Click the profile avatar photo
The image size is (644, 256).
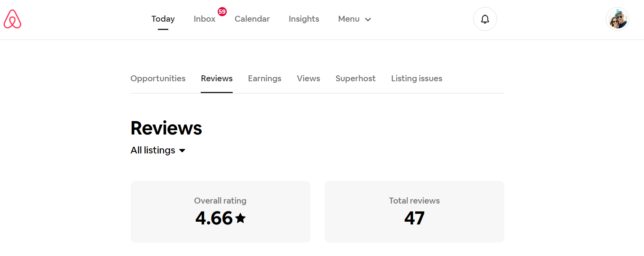(x=617, y=19)
